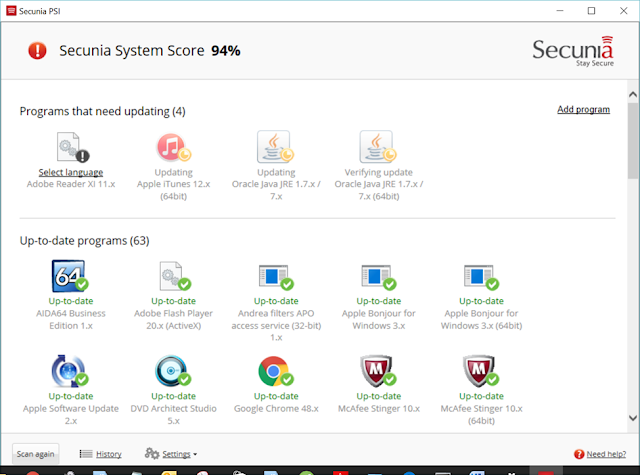Open the Select language link for Adobe Reader

(x=71, y=172)
